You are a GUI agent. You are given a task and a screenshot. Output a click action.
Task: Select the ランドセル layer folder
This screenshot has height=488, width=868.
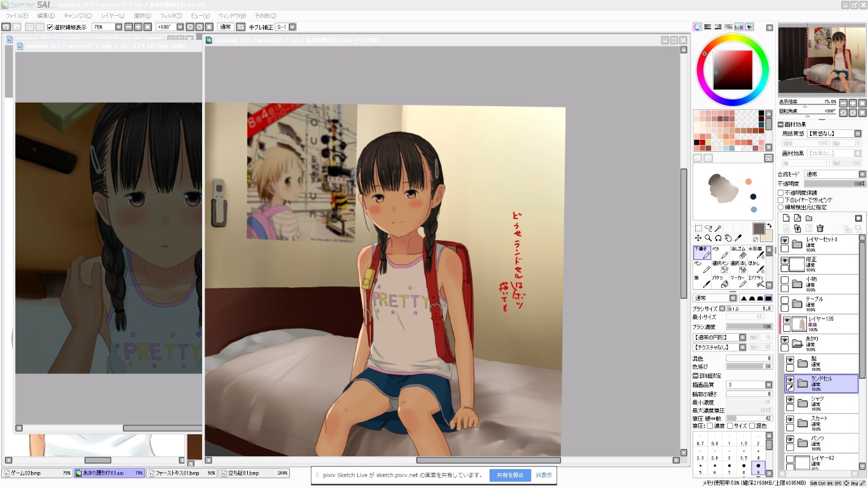pos(821,383)
